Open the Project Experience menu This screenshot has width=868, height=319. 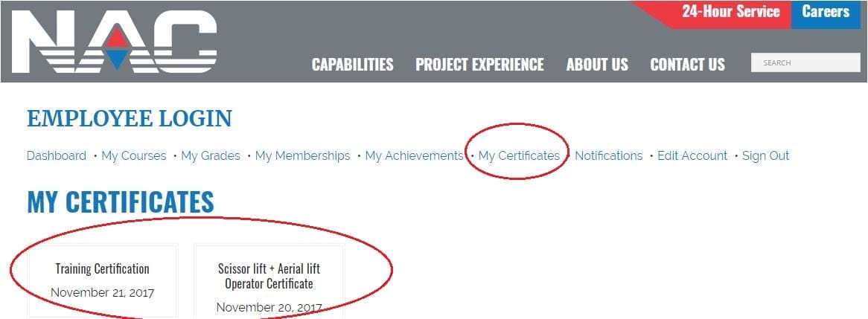(x=479, y=65)
